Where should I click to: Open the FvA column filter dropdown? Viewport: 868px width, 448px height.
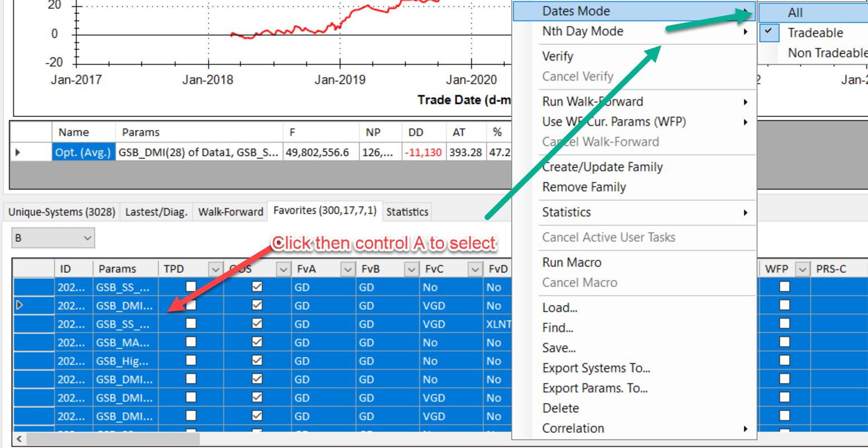coord(347,269)
